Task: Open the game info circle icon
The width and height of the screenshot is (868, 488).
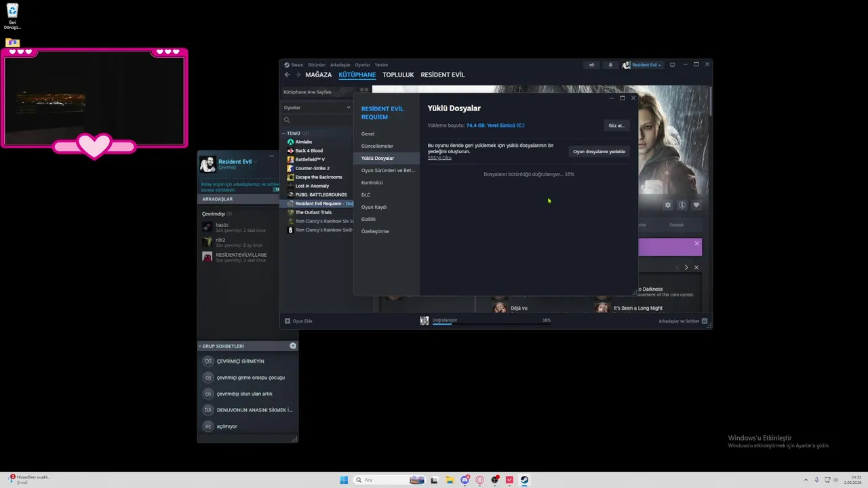Action: click(682, 205)
